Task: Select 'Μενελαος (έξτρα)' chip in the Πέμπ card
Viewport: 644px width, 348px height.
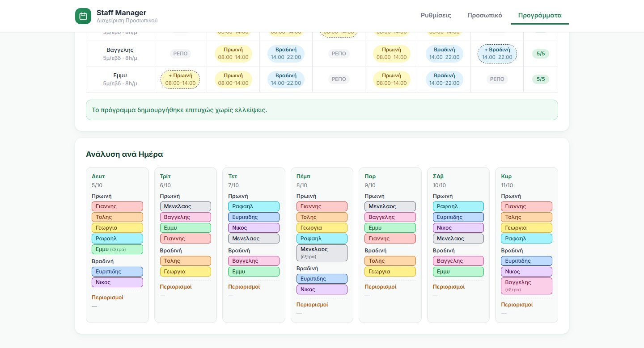Action: tap(322, 253)
